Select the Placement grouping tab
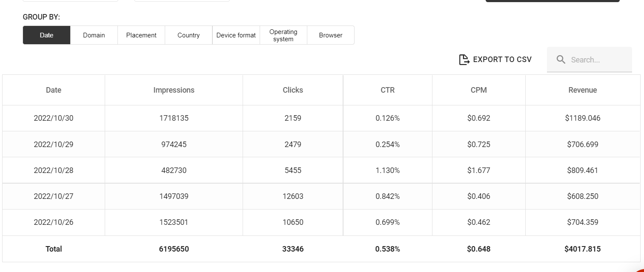Screen dimensions: 644x272 point(141,35)
